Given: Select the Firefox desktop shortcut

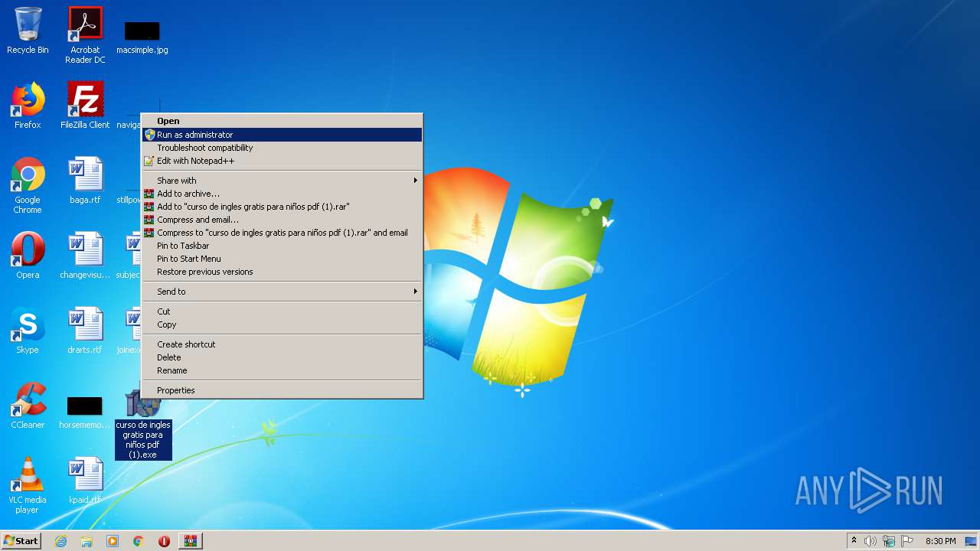Looking at the screenshot, I should [x=28, y=106].
